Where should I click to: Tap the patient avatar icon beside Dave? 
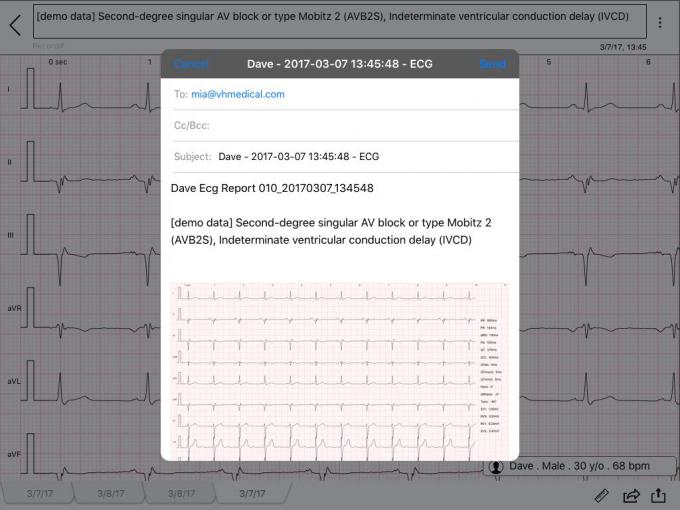[496, 467]
